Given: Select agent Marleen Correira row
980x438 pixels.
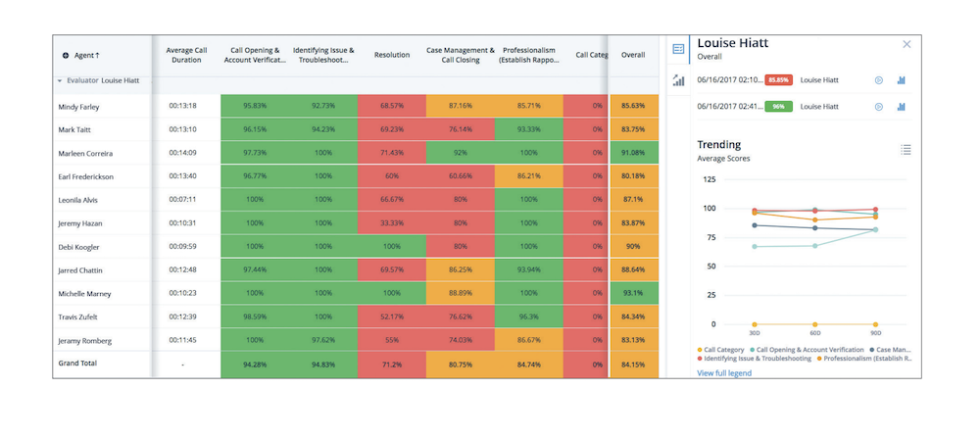Looking at the screenshot, I should point(85,153).
